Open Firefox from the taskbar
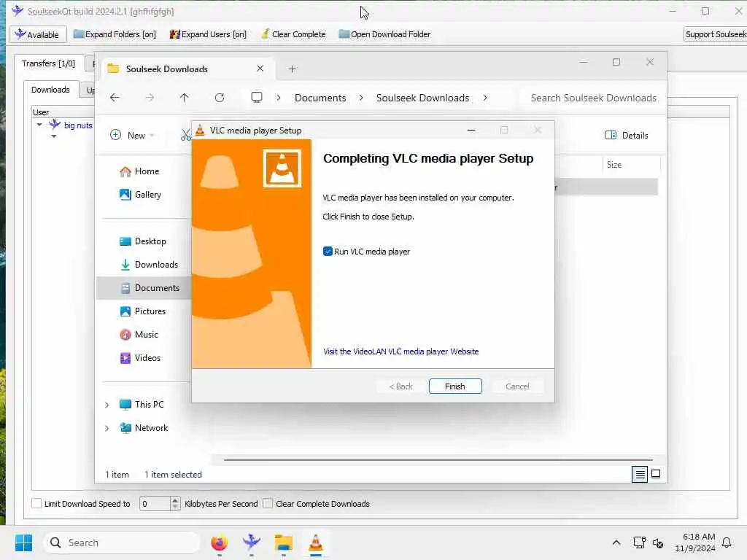This screenshot has height=560, width=747. tap(219, 542)
